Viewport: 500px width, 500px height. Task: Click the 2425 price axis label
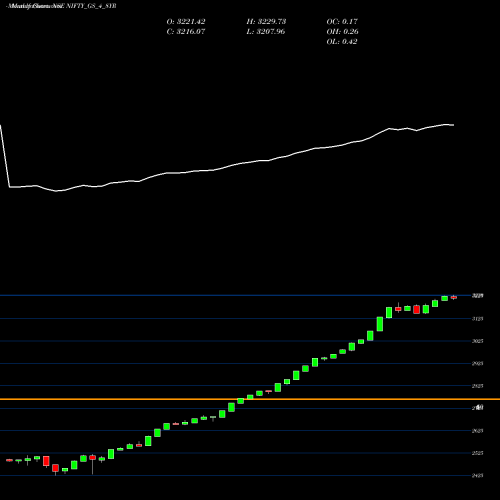477,476
